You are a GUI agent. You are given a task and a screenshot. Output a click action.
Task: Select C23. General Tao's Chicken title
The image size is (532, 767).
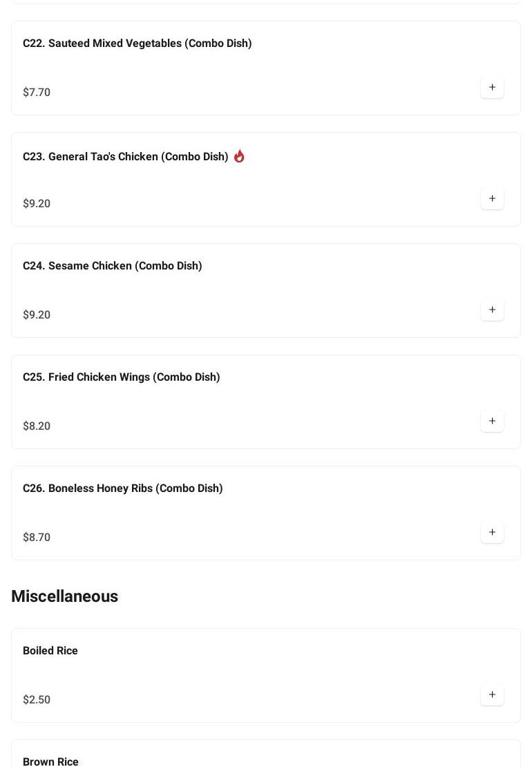pos(125,156)
